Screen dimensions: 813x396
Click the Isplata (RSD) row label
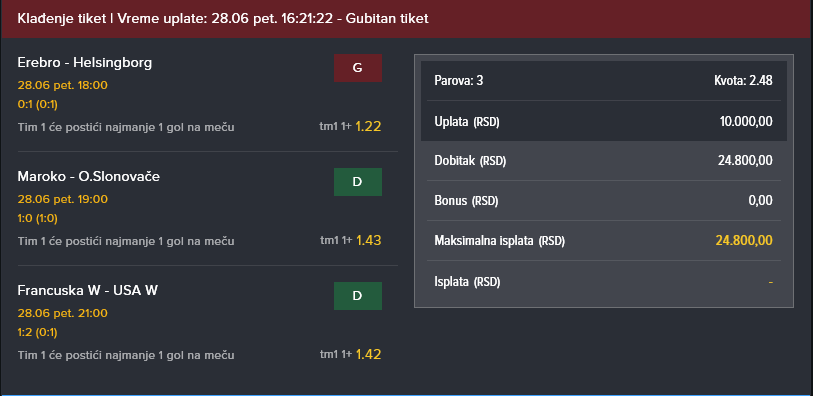click(x=467, y=282)
